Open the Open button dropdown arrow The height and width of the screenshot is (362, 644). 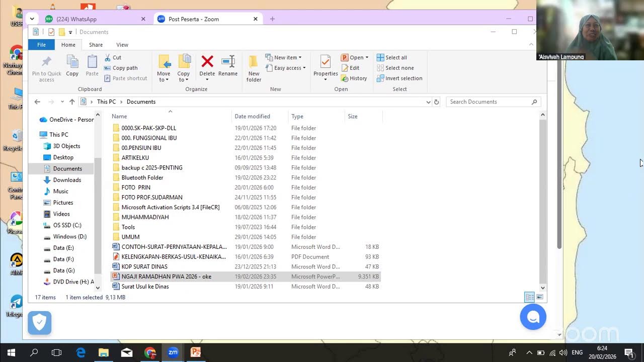(367, 57)
